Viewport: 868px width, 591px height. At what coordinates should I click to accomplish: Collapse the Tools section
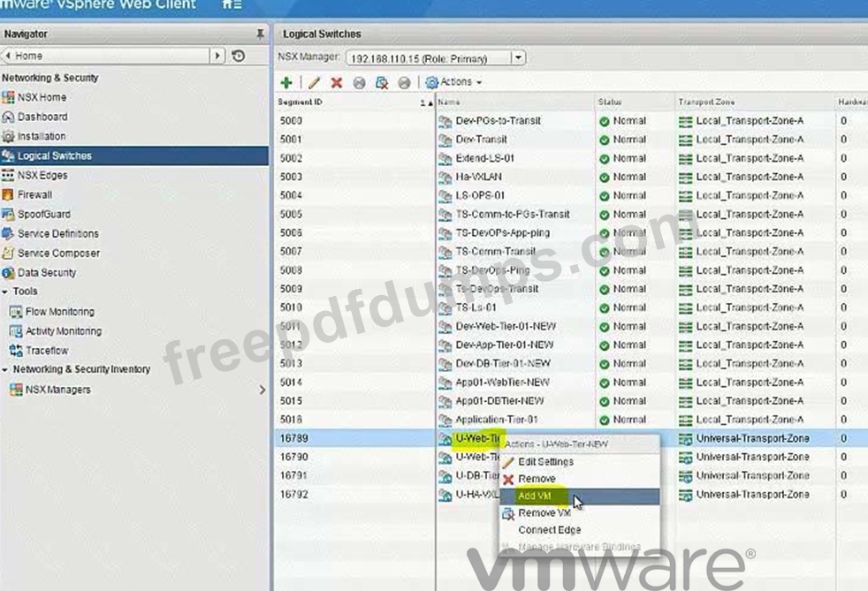[x=5, y=292]
